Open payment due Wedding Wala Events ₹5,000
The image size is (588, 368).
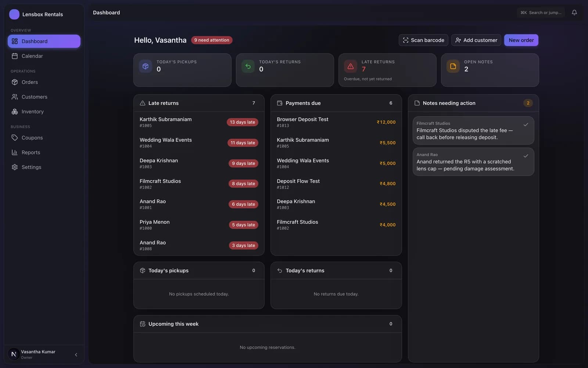pos(336,163)
